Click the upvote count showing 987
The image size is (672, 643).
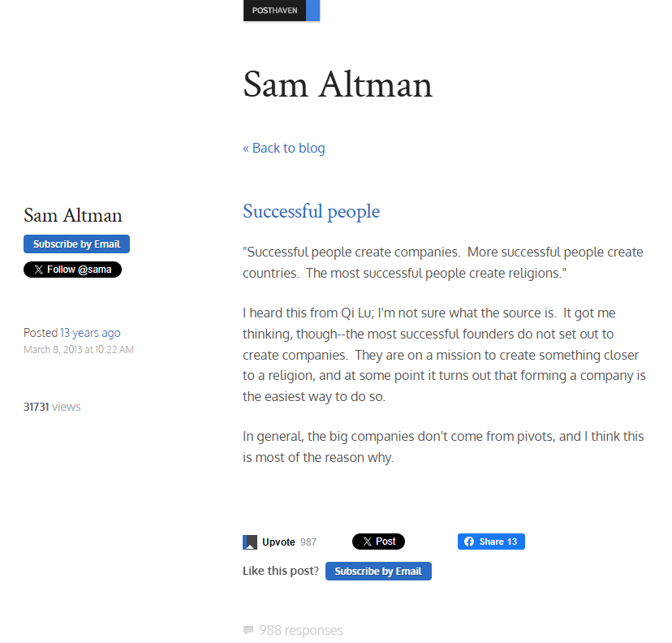(309, 542)
